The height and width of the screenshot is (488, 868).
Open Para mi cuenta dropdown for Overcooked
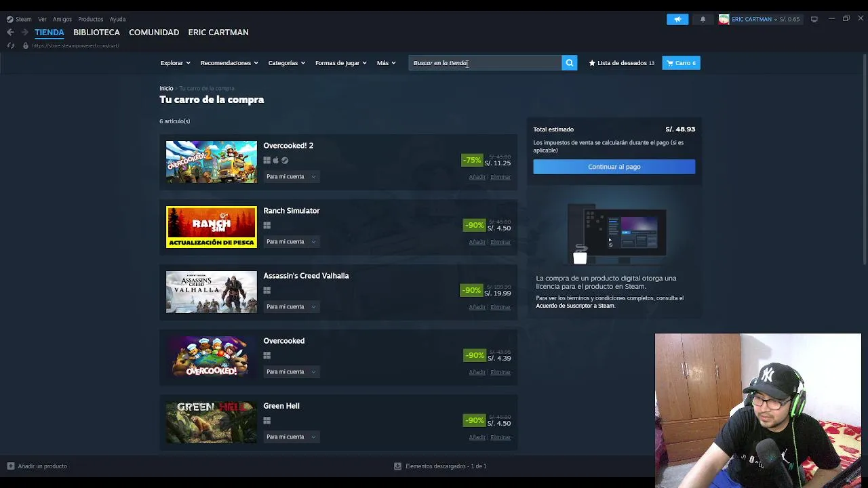coord(291,371)
